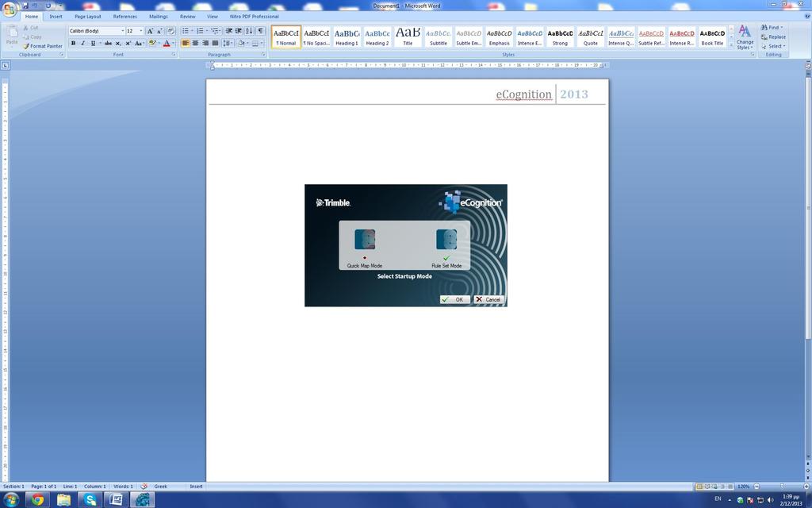This screenshot has height=508, width=812.
Task: Open the multilevel list dropdown
Action: (216, 31)
